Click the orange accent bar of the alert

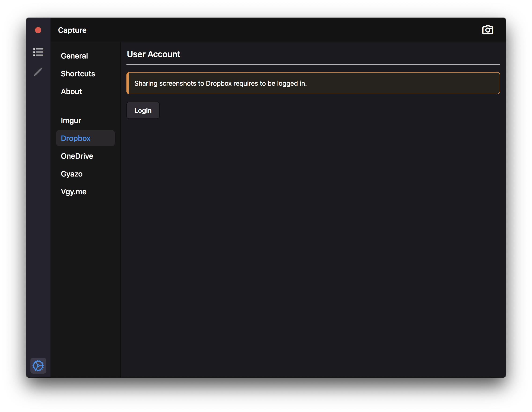128,83
